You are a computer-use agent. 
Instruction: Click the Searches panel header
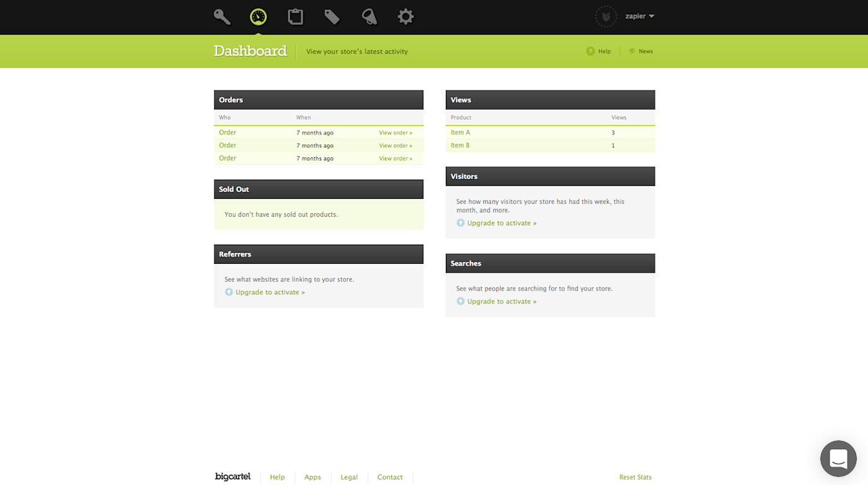(551, 263)
